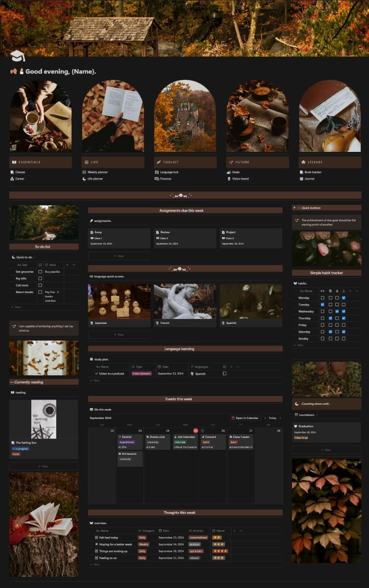Go to next week in calendar

click(x=279, y=418)
